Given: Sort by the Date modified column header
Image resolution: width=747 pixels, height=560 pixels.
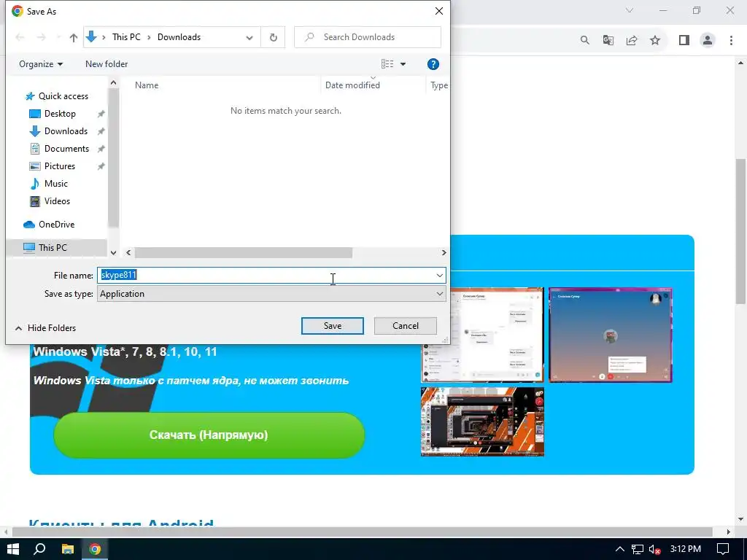Looking at the screenshot, I should 352,85.
